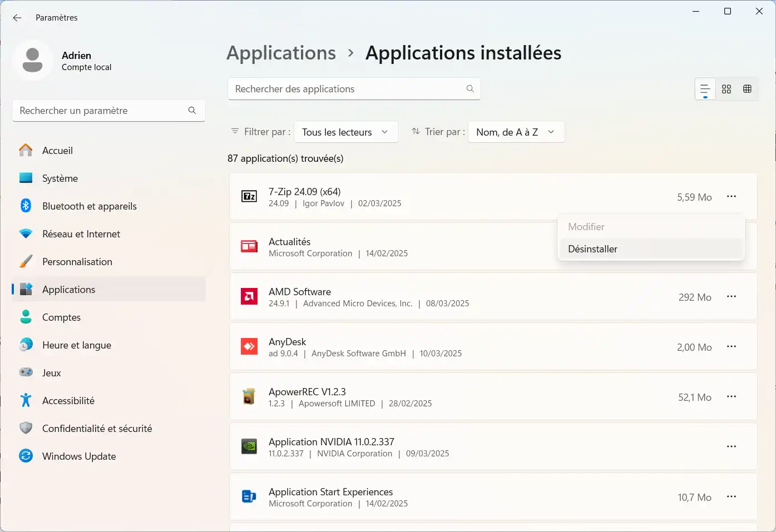Click the AnyDesk app icon
776x532 pixels.
(x=249, y=346)
